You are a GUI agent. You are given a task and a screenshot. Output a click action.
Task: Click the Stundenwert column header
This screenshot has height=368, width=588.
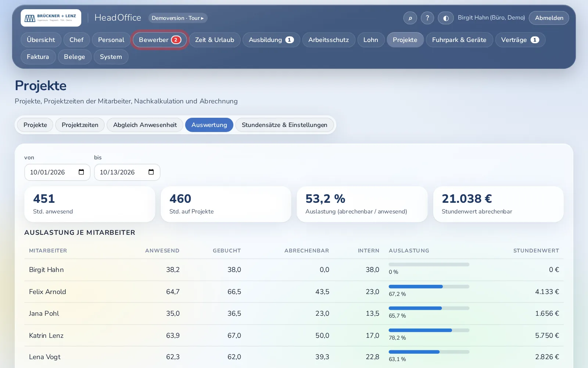click(x=536, y=251)
